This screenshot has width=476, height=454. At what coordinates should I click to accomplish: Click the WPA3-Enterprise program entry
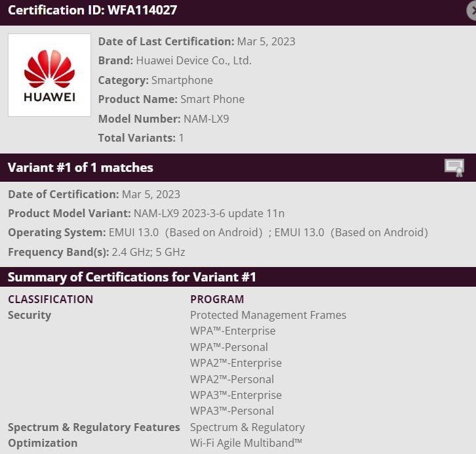236,395
